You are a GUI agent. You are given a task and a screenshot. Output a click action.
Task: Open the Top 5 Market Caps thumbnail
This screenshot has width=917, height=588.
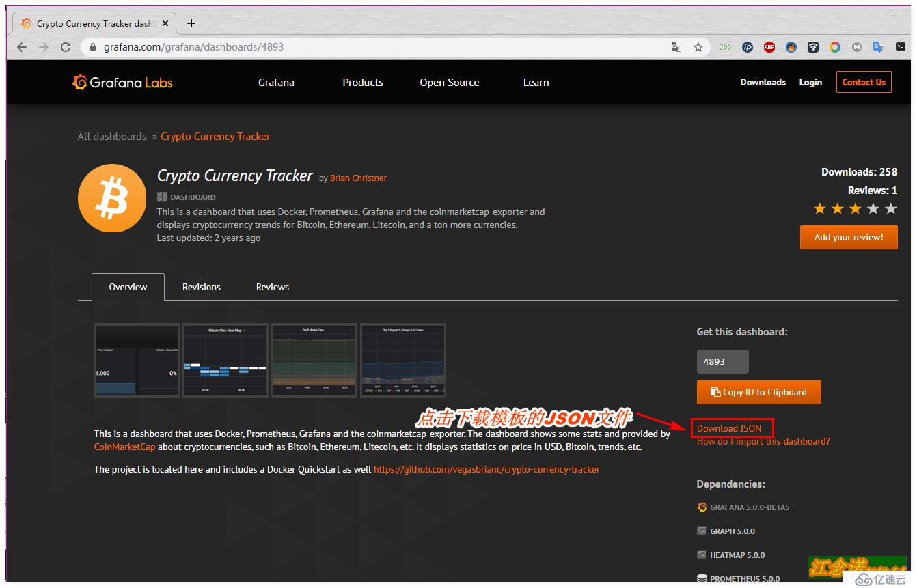tap(314, 360)
